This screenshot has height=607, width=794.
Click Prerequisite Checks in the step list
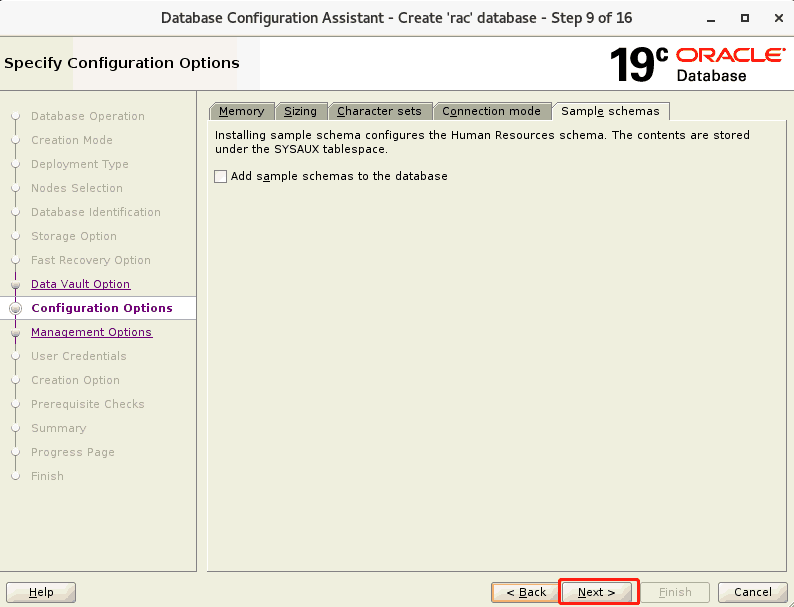(88, 404)
